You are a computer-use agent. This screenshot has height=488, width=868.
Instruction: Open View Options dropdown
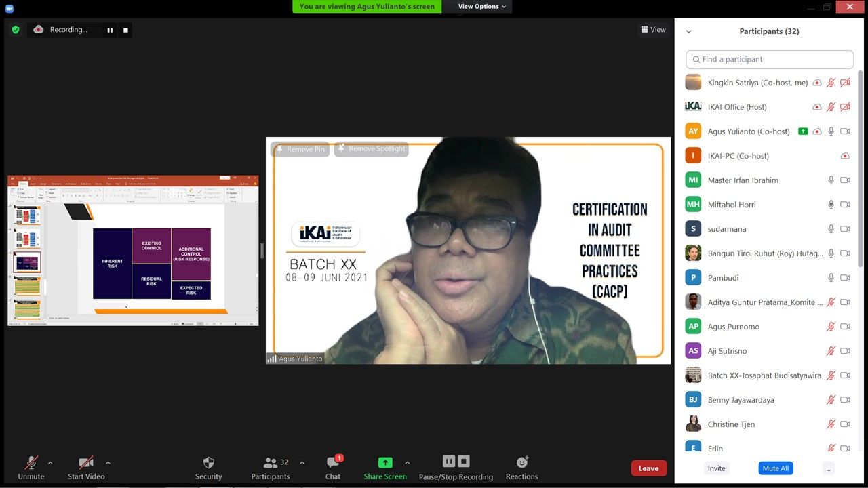click(481, 7)
